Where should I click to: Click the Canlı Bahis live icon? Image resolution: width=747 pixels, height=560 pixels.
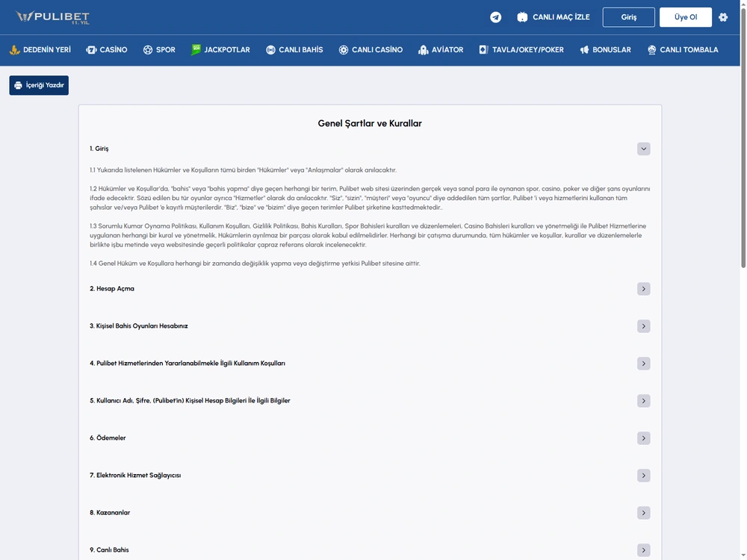[x=270, y=49]
